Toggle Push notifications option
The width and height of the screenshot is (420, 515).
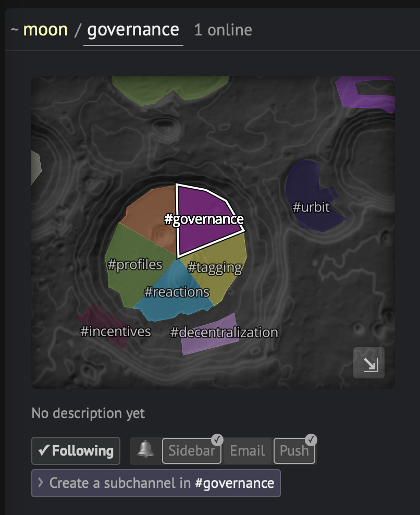point(294,450)
